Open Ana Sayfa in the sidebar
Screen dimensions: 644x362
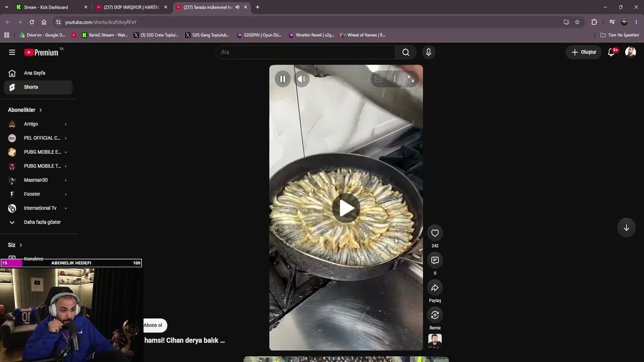38,73
